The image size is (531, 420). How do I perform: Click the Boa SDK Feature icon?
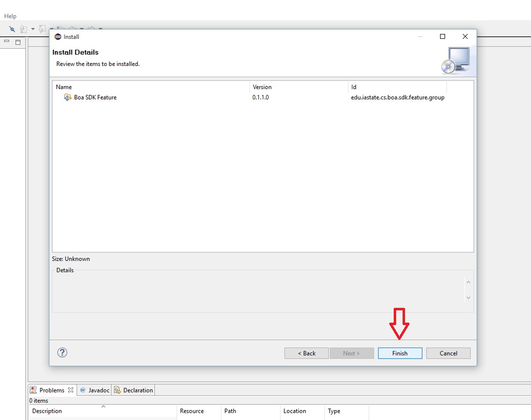(67, 97)
